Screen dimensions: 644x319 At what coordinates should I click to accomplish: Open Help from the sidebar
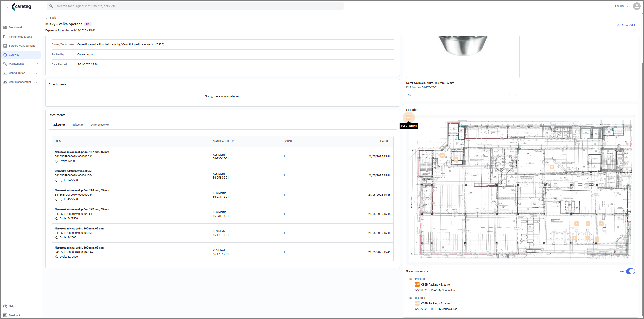(12, 306)
